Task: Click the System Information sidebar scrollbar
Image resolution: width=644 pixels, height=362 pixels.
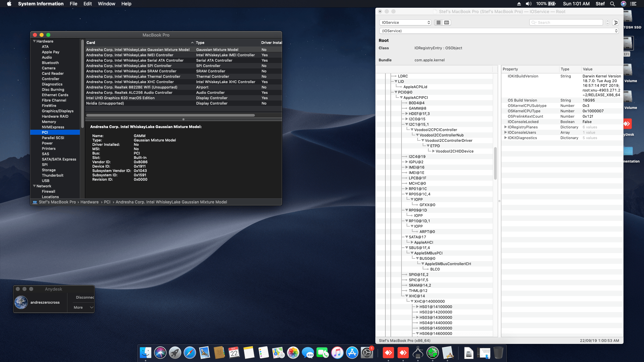Action: click(82, 84)
